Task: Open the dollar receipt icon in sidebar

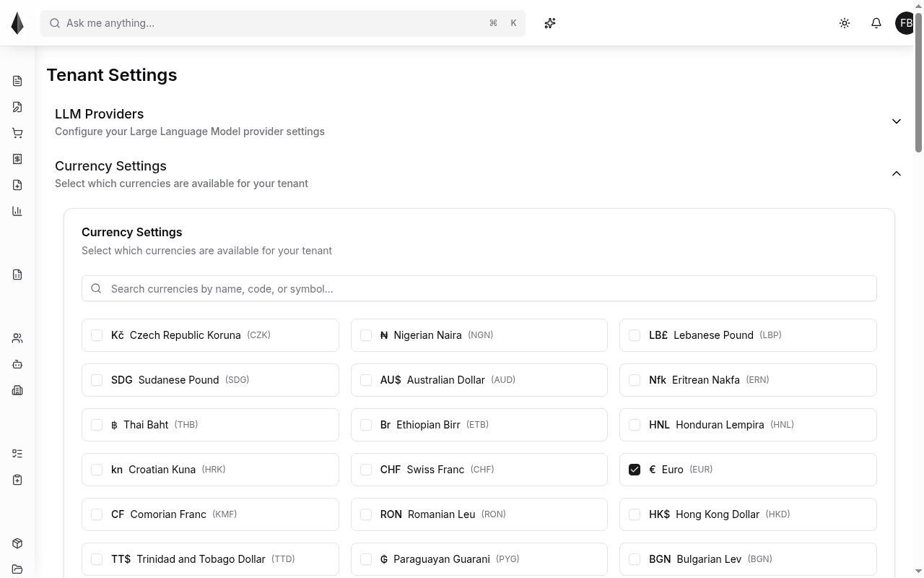Action: pos(17,159)
